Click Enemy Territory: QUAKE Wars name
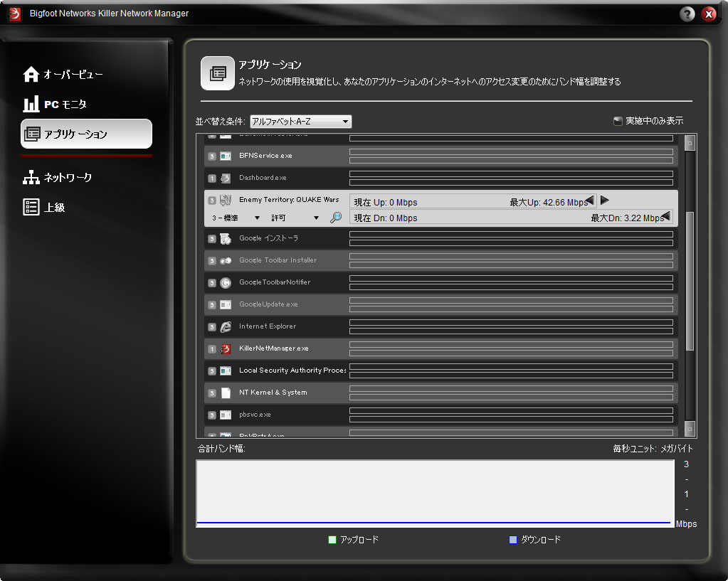 289,200
